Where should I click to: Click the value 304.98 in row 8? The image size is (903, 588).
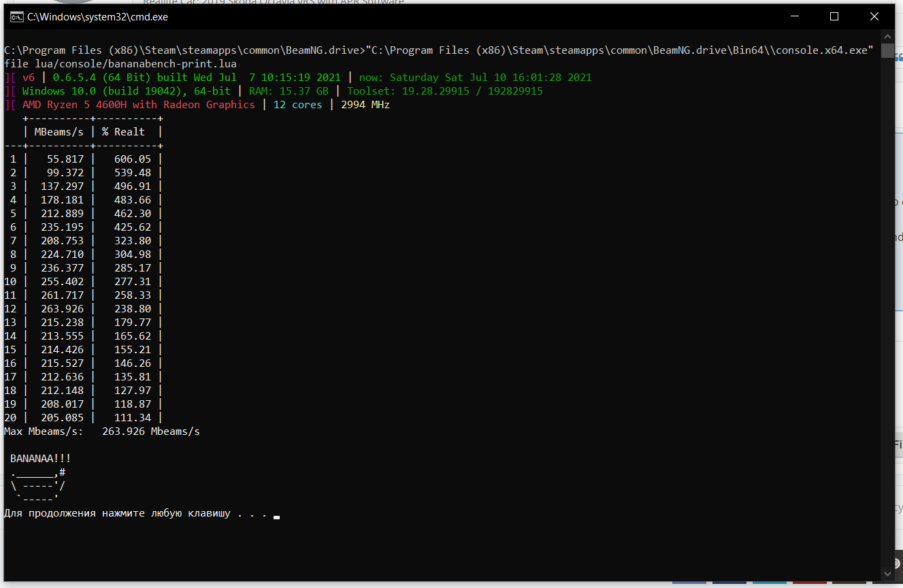pos(133,255)
